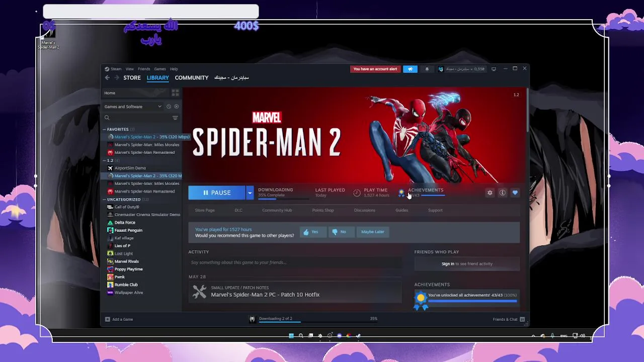Image resolution: width=644 pixels, height=362 pixels.
Task: Open the DLC link
Action: 238,210
